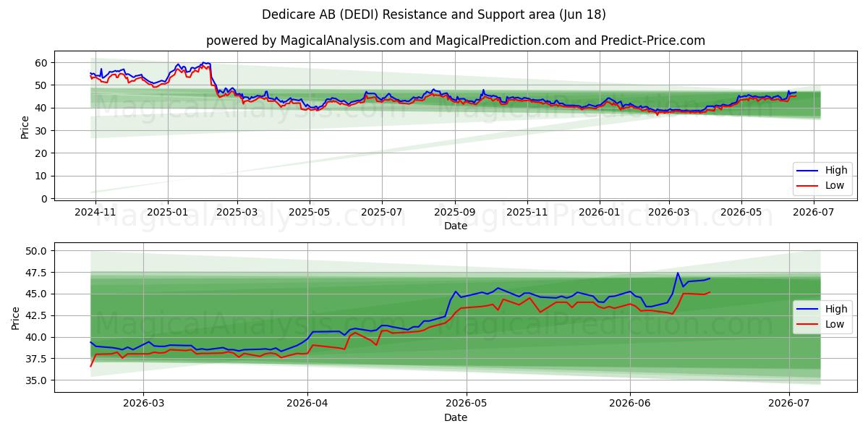The height and width of the screenshot is (434, 868).
Task: Click the '2025-11' tick label on top chart
Action: 527,213
